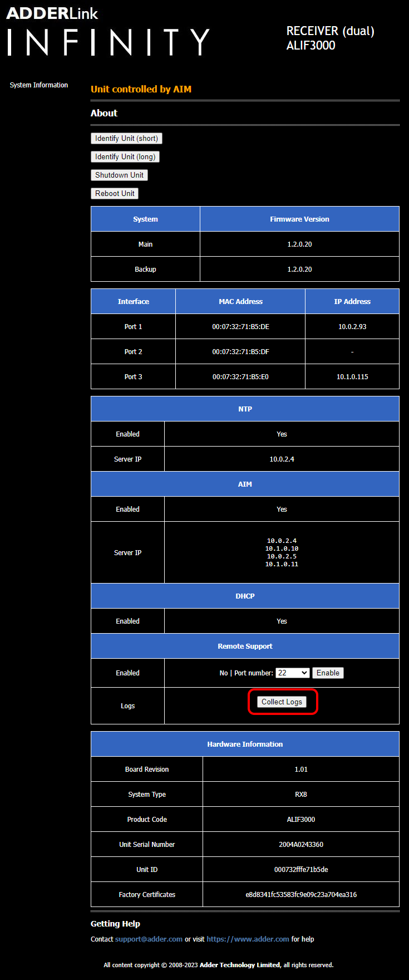Select the Port 3 MAC address 00:07:32:71:B5:E0
409x980 pixels.
[x=240, y=377]
